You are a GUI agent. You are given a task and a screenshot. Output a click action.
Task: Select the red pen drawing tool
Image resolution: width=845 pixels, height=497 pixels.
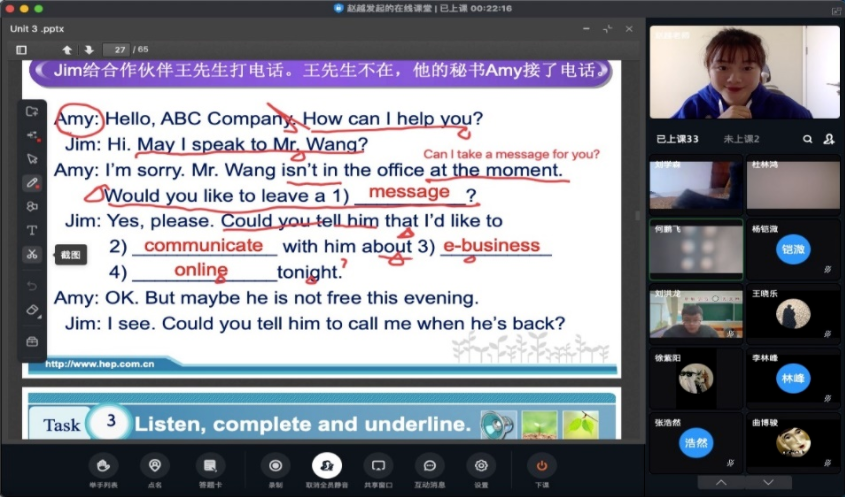coord(32,183)
